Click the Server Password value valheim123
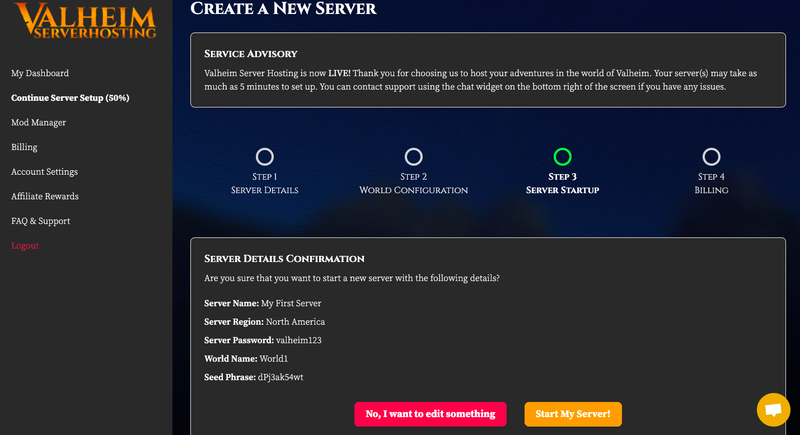The height and width of the screenshot is (435, 800). (298, 340)
